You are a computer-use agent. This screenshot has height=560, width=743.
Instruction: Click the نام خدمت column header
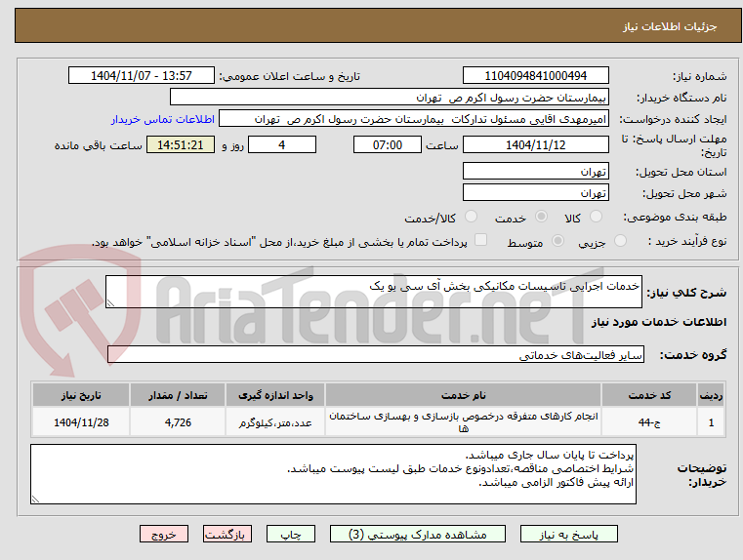(463, 395)
